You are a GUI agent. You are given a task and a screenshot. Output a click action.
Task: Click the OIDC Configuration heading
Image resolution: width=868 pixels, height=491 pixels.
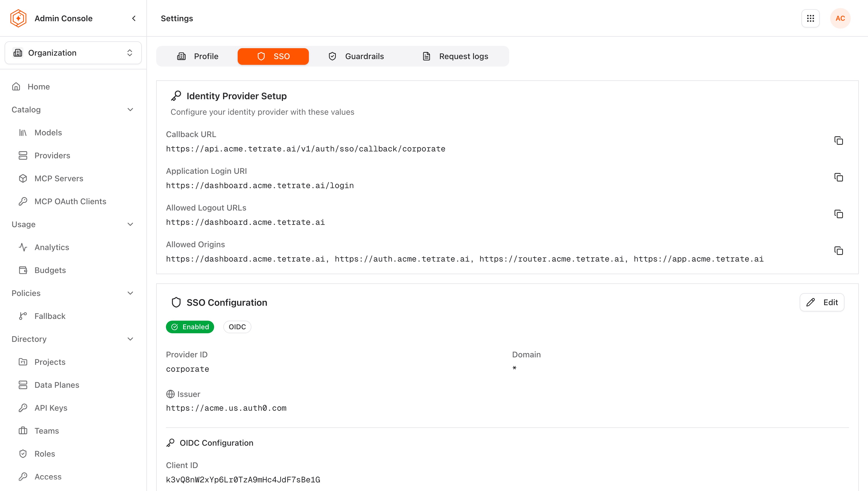216,443
